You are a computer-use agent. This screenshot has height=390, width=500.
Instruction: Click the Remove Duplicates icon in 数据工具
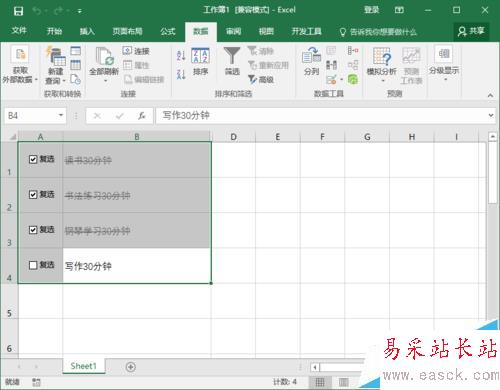pyautogui.click(x=331, y=65)
